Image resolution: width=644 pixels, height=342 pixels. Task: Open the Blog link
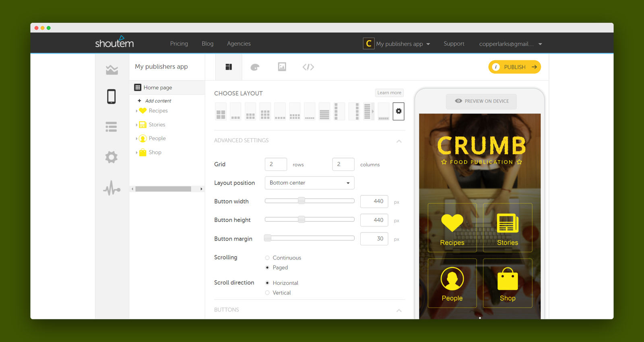(x=208, y=44)
